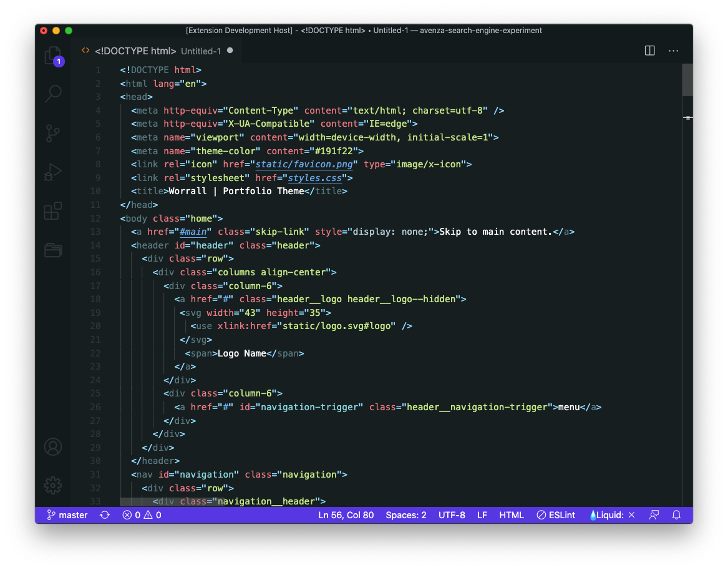
Task: Synchronize changes with the sync icon
Action: point(105,515)
